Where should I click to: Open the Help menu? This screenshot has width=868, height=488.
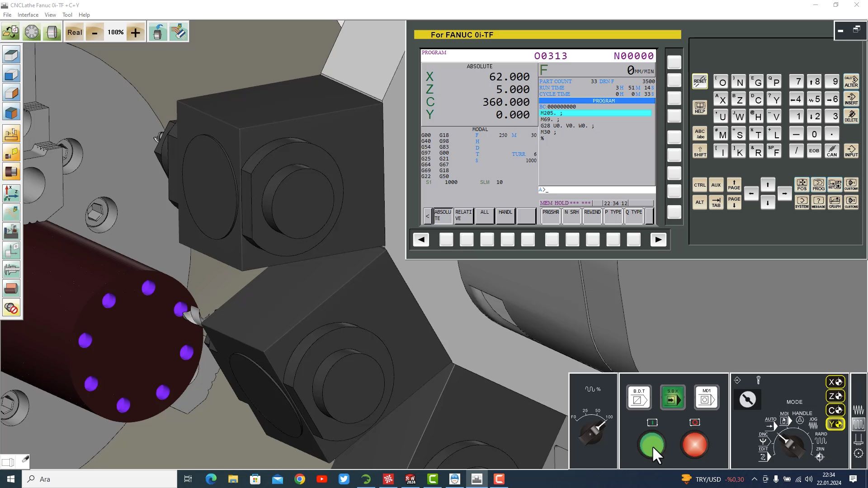click(x=84, y=15)
